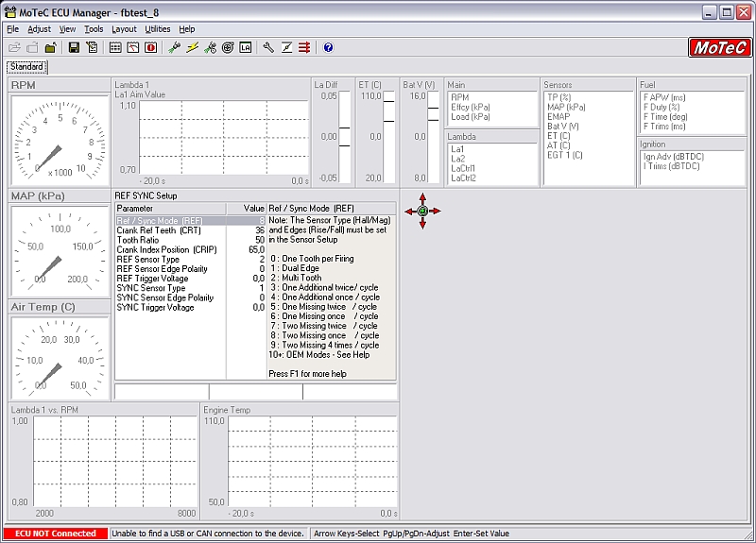This screenshot has width=756, height=543.
Task: Click the EMAP entry in Sensors panel
Action: tap(558, 116)
